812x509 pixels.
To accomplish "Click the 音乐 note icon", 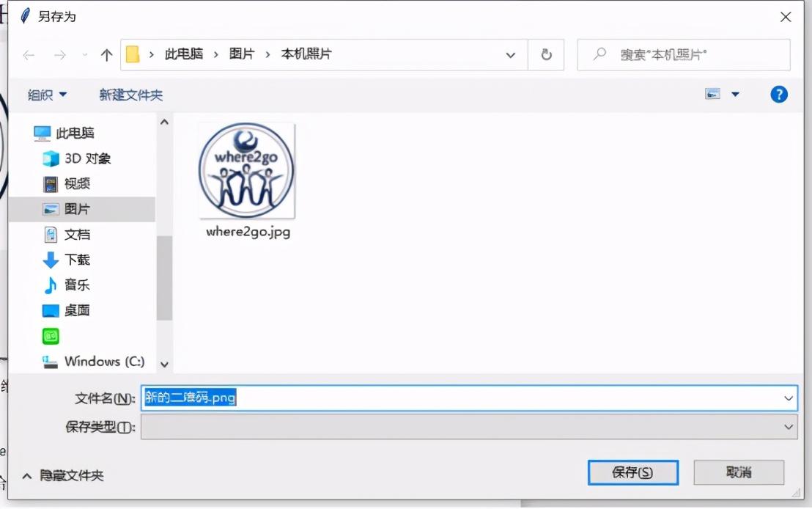I will (51, 285).
